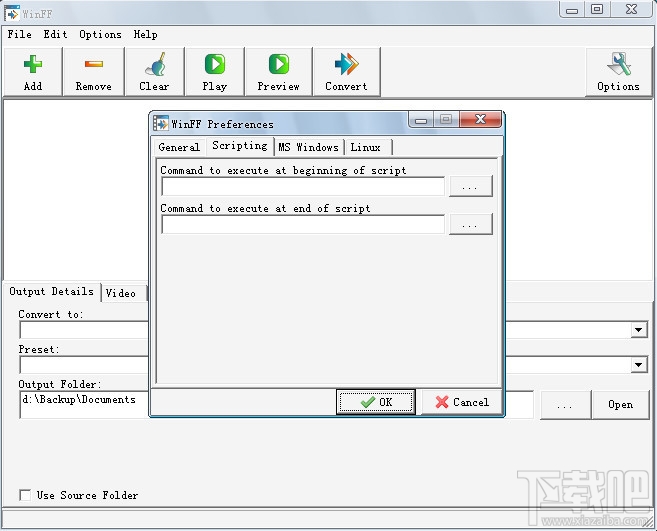Viewport: 657px width, 531px height.
Task: Open the Help menu
Action: (x=145, y=34)
